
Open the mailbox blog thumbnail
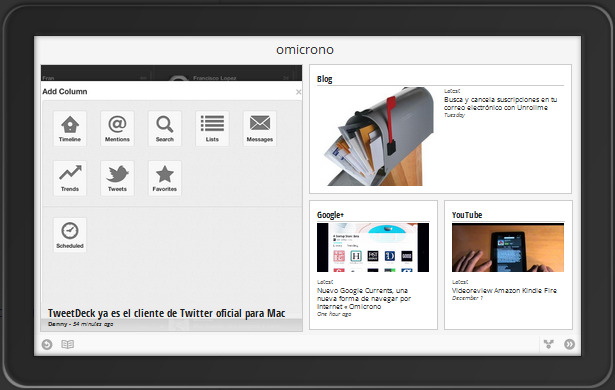379,136
